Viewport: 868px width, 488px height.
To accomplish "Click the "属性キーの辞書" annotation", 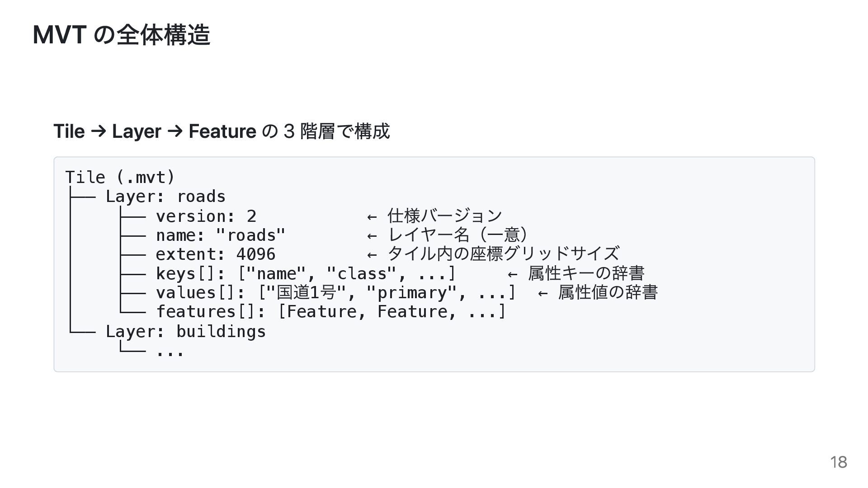I will [x=586, y=273].
